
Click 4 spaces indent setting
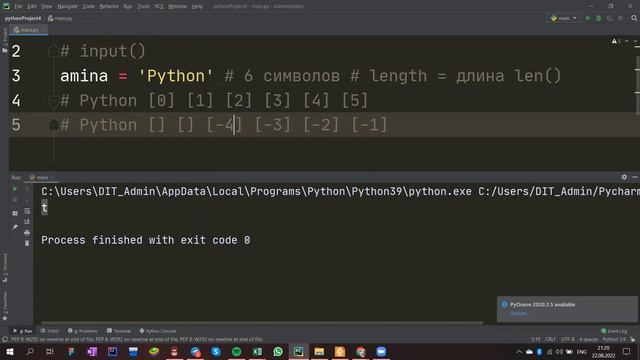(x=589, y=340)
